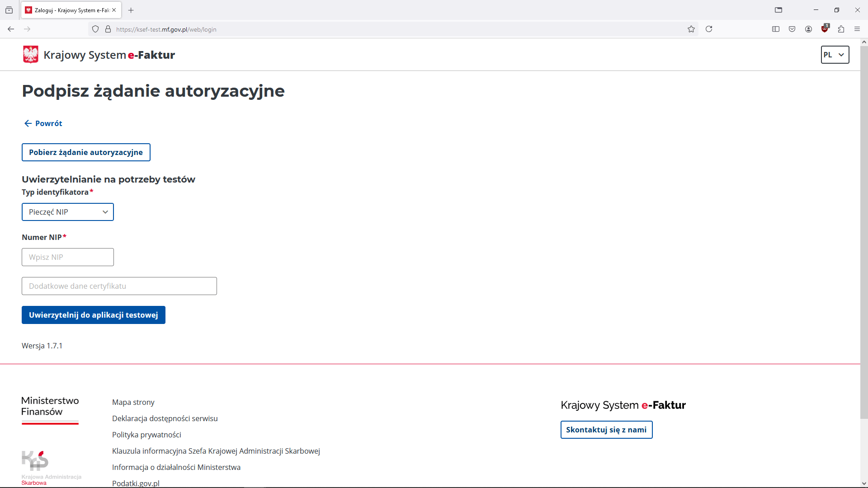Click "Pobierz żądanie autoryzacyjne" button

[x=85, y=152]
